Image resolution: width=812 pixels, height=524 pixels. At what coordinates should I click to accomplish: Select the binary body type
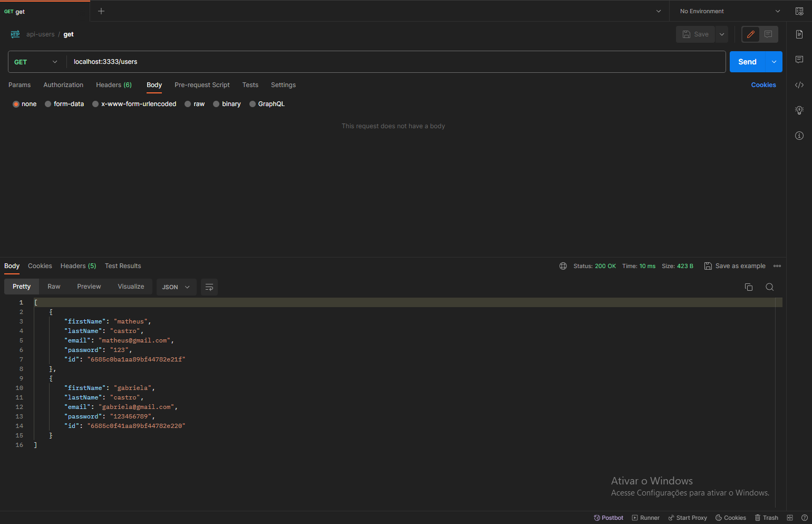(227, 104)
